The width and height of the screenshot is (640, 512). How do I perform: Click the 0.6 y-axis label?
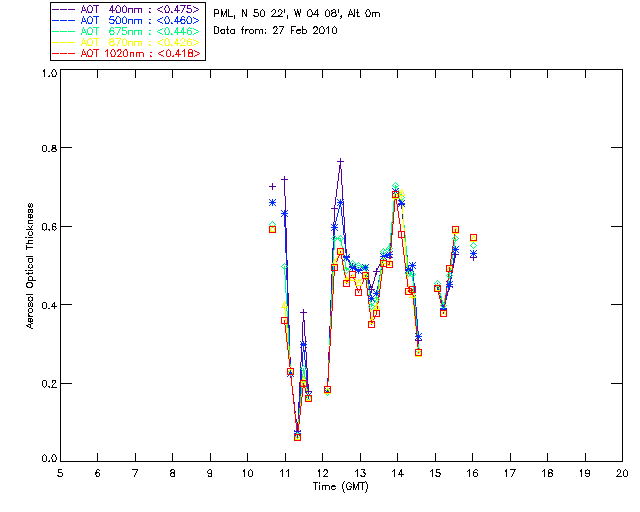click(49, 227)
